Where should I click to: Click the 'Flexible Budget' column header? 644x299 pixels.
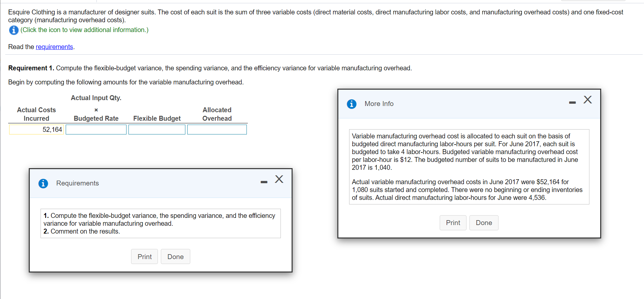click(x=157, y=118)
